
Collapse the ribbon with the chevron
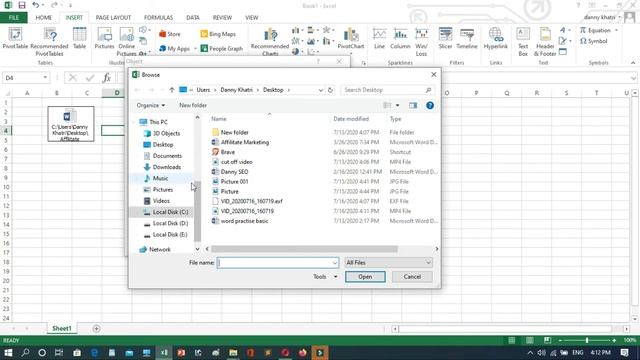pyautogui.click(x=633, y=63)
